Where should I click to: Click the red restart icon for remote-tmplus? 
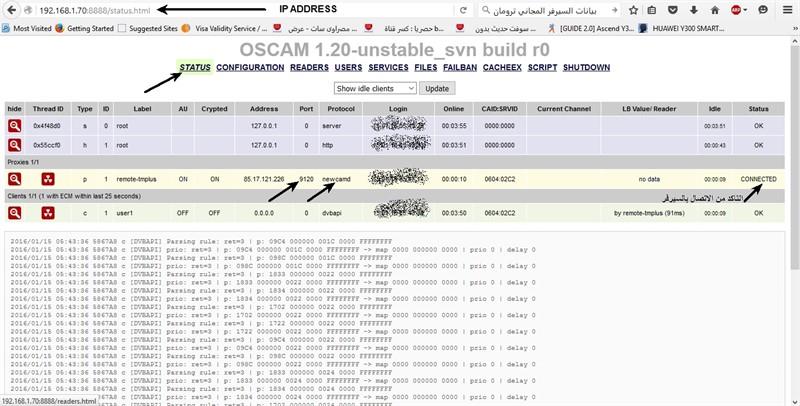tap(47, 178)
